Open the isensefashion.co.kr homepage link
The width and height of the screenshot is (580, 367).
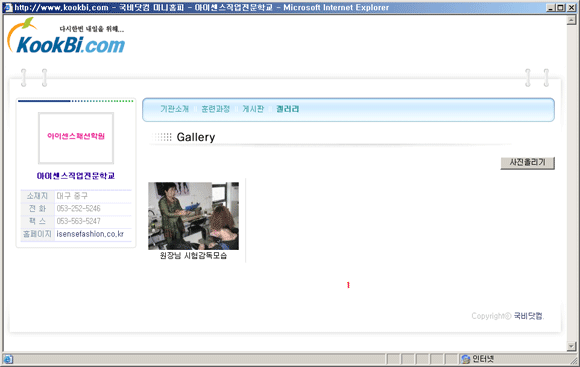pyautogui.click(x=90, y=234)
